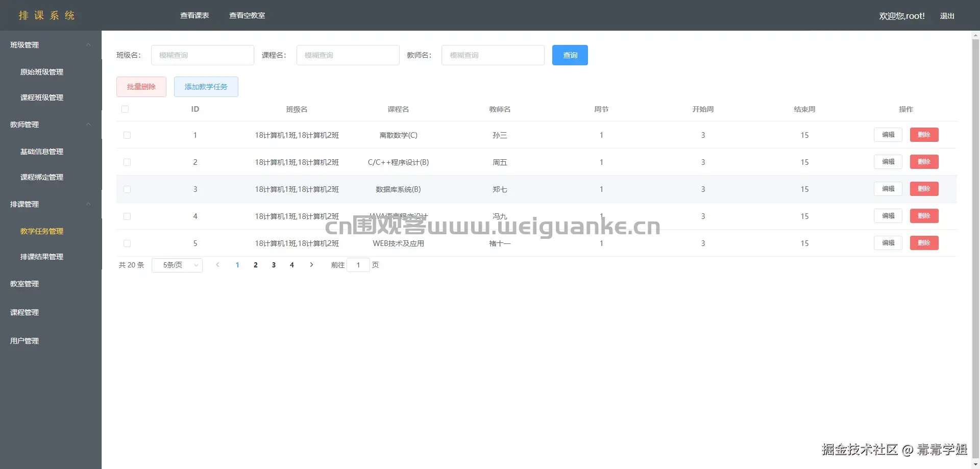Check the row checkbox for C/C++程序设计(B)
This screenshot has height=469, width=980.
point(127,162)
